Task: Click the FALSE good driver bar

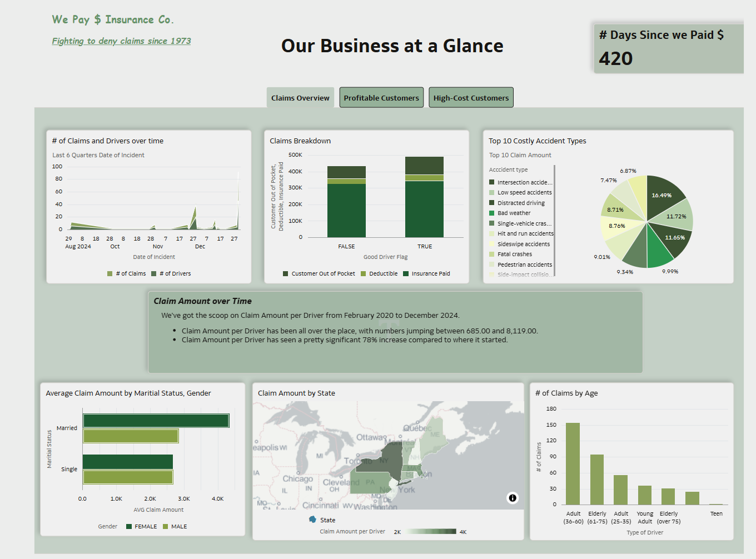Action: 346,202
